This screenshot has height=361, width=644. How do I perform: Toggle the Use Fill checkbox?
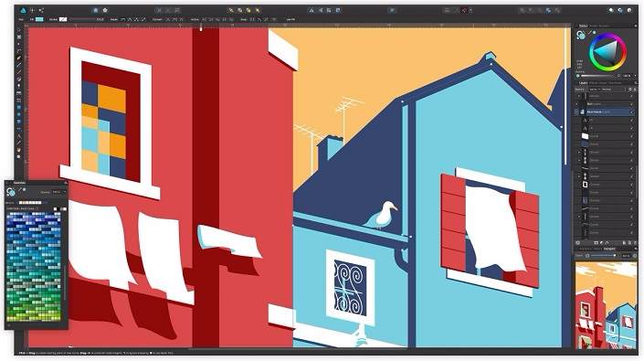290,19
